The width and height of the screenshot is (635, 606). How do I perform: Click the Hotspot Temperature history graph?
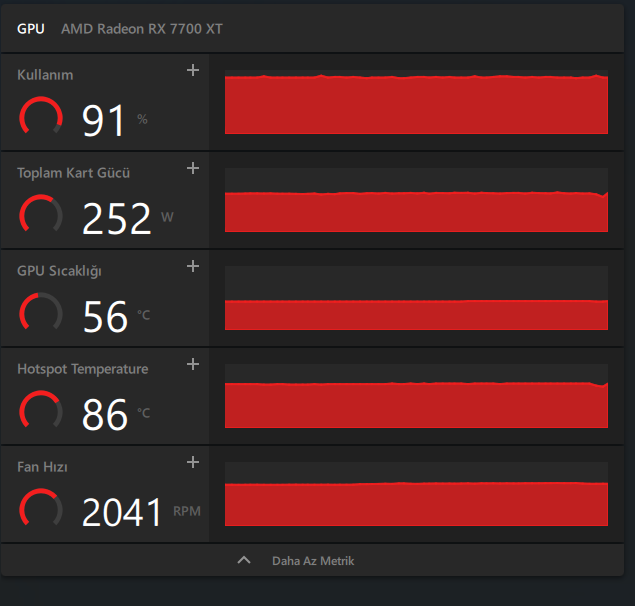click(416, 396)
